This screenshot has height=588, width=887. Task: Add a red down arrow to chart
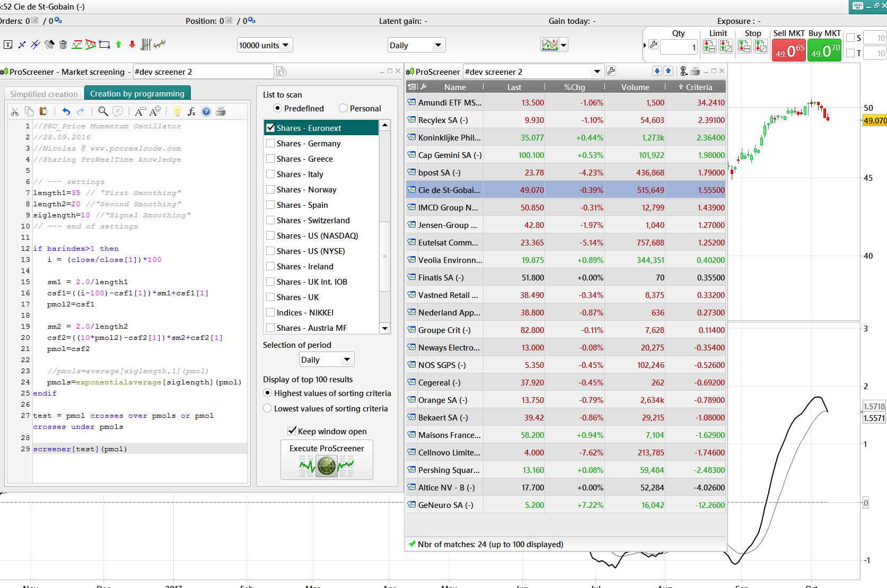[x=132, y=45]
